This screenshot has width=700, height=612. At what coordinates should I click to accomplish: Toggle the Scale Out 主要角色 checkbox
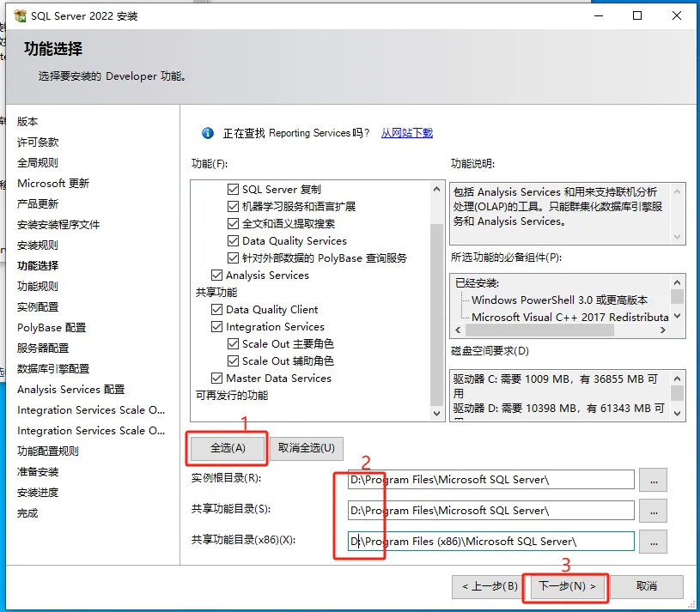click(x=233, y=344)
